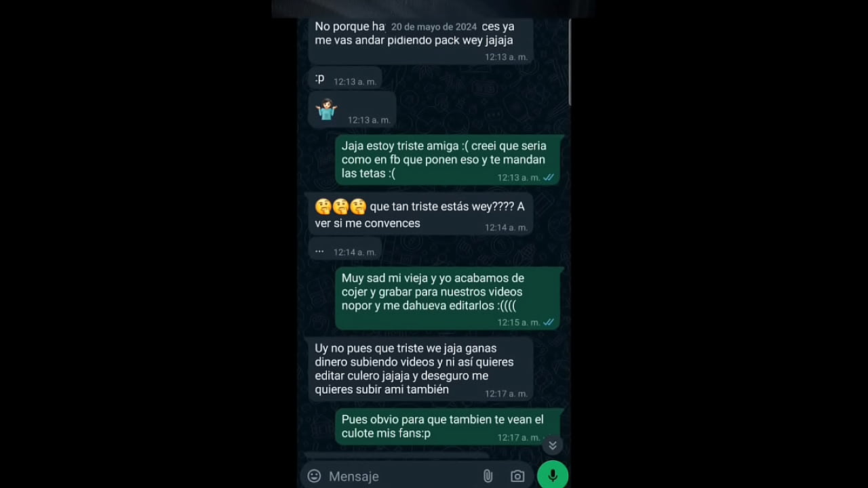Tap the paperclip attachment icon
The image size is (868, 488).
pos(488,476)
